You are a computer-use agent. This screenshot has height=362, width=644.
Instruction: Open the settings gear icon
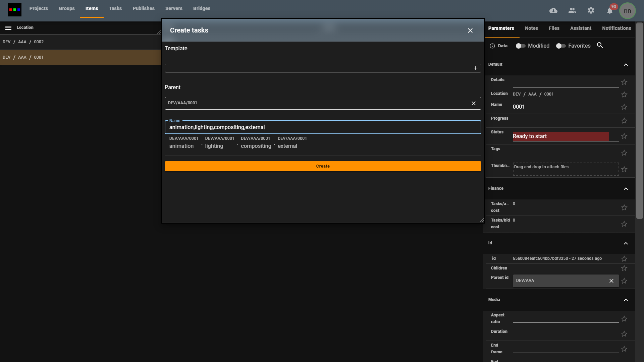tap(591, 10)
